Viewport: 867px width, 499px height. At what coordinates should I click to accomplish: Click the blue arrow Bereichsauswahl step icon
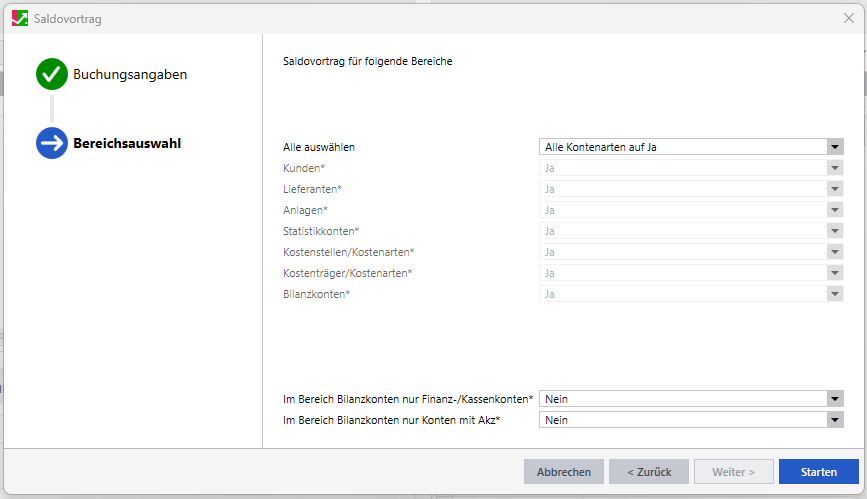click(x=51, y=143)
